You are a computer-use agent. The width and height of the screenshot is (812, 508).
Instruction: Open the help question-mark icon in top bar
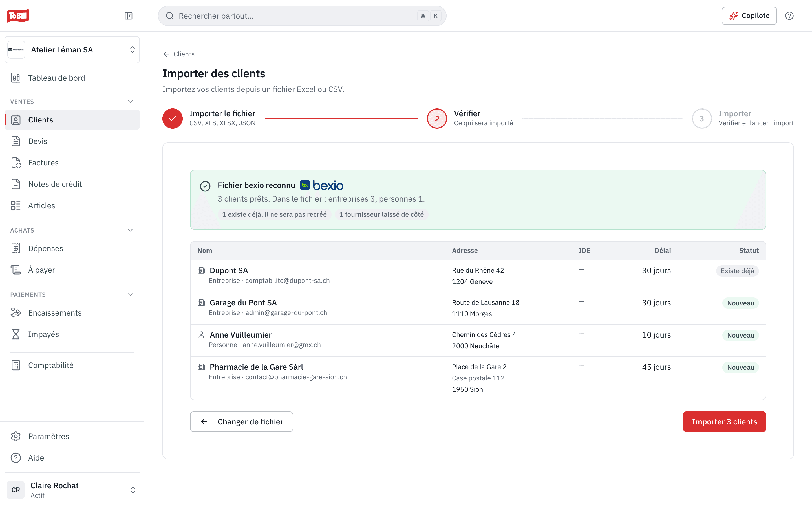[x=789, y=16]
